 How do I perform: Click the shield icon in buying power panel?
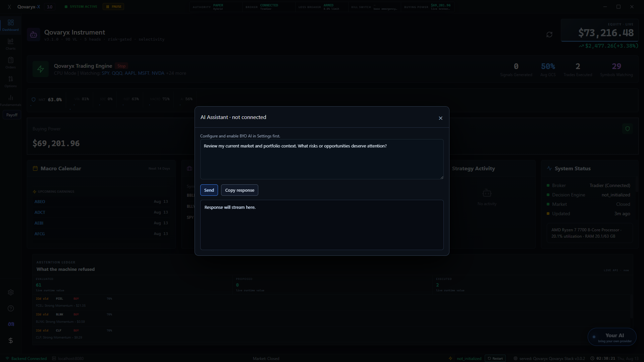pyautogui.click(x=628, y=129)
